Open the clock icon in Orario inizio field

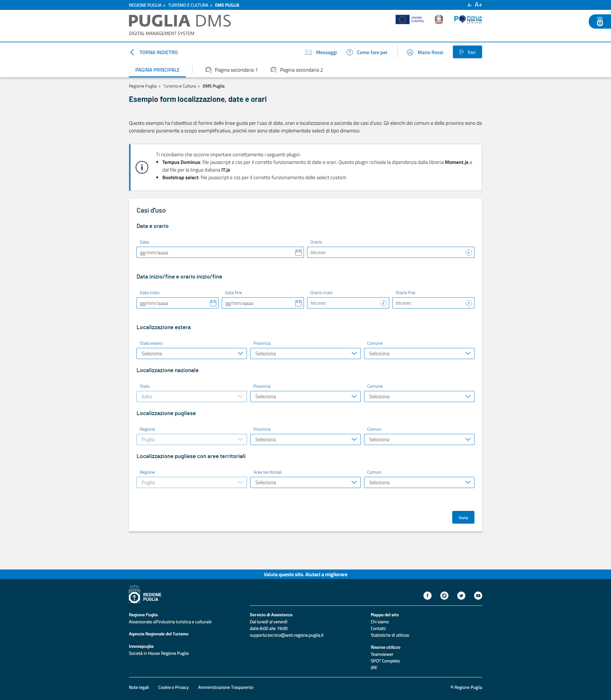coord(383,303)
